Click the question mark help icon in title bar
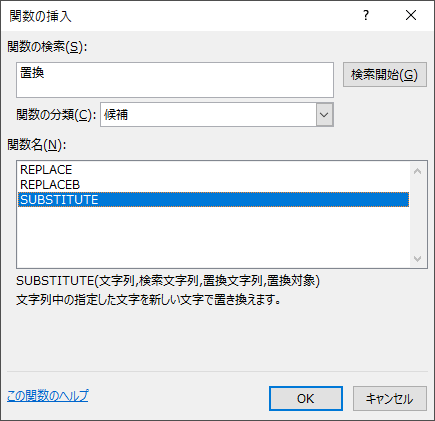The height and width of the screenshot is (421, 435). [366, 15]
